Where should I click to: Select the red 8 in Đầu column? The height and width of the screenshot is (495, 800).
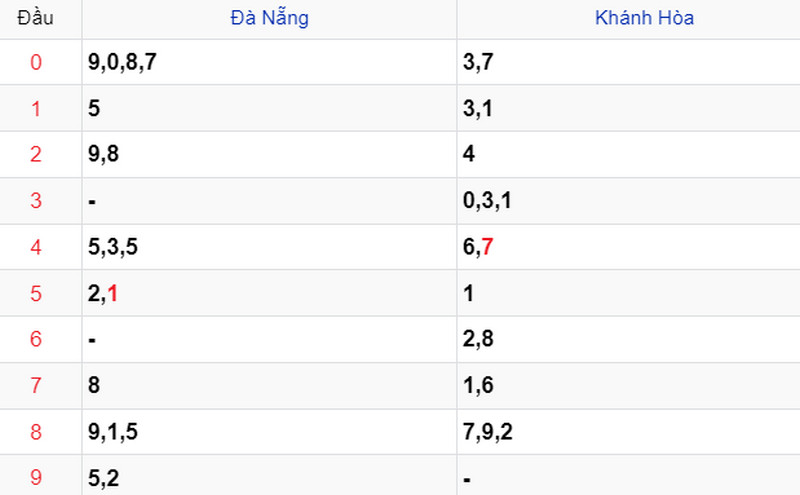(36, 432)
